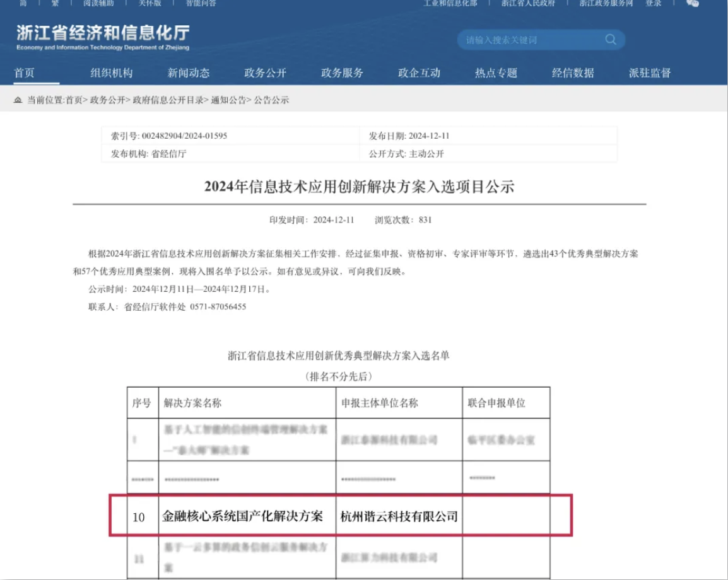This screenshot has width=728, height=580.
Task: Open the 首页 navigation tab
Action: click(x=24, y=73)
